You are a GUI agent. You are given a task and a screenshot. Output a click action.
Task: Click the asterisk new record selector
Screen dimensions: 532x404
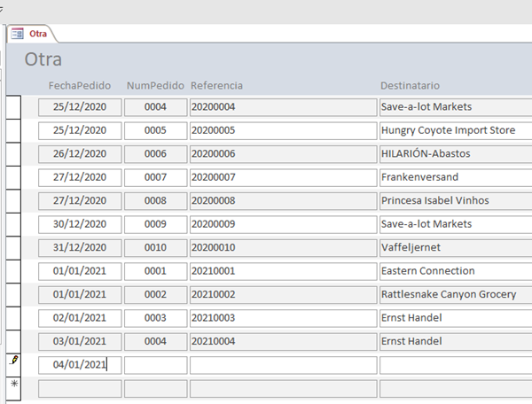click(x=12, y=387)
